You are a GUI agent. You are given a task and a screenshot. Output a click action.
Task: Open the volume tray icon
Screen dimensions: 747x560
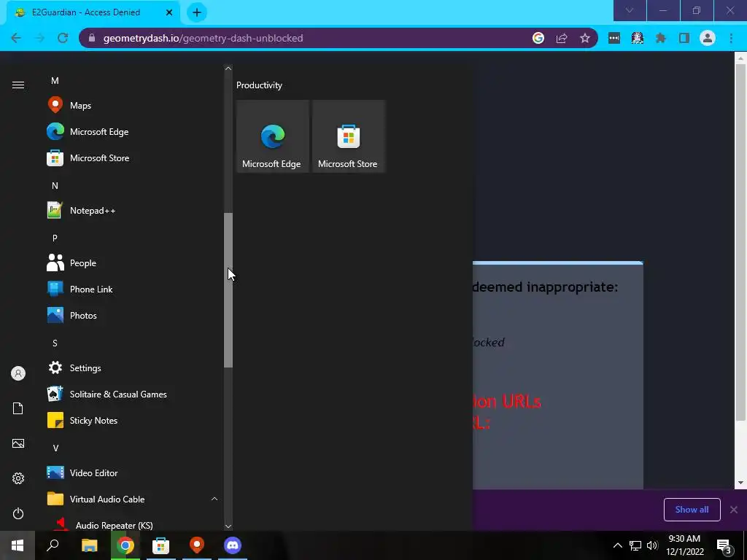[652, 545]
